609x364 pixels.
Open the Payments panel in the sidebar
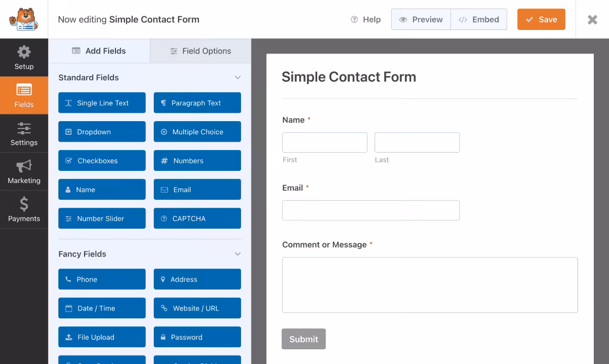(24, 209)
